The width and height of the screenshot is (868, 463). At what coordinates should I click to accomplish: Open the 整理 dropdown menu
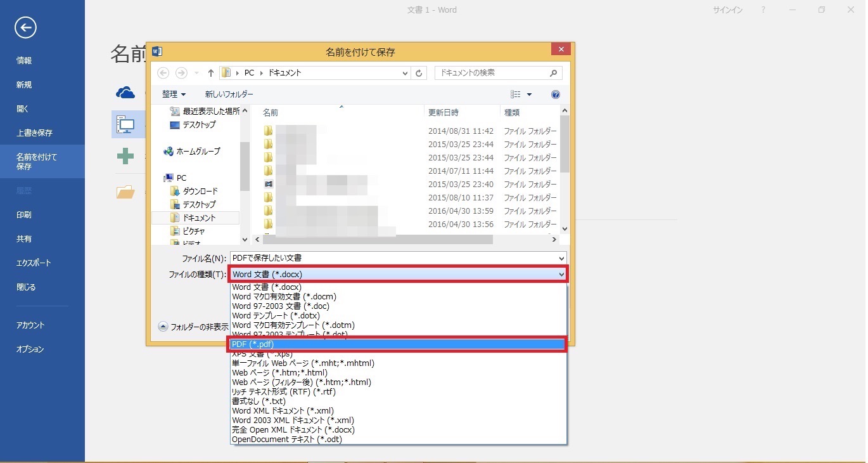pyautogui.click(x=174, y=95)
